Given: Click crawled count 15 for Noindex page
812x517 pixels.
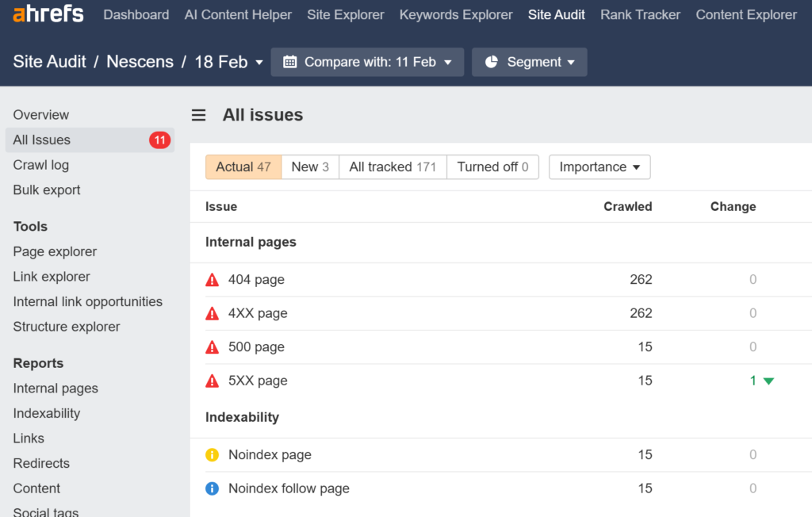Looking at the screenshot, I should coord(645,455).
